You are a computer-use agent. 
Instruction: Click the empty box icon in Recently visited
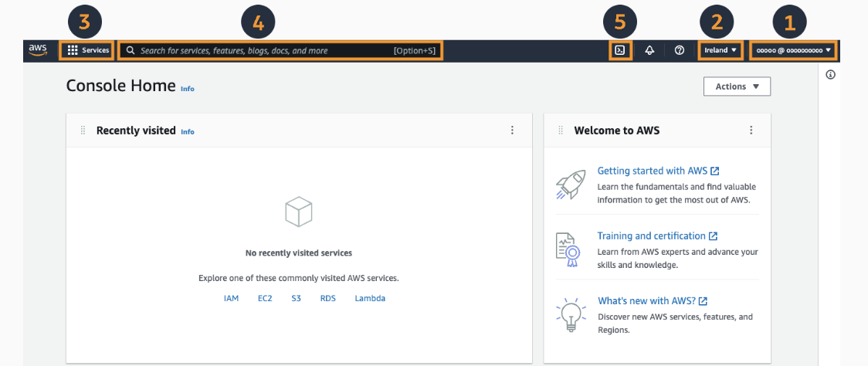click(299, 212)
